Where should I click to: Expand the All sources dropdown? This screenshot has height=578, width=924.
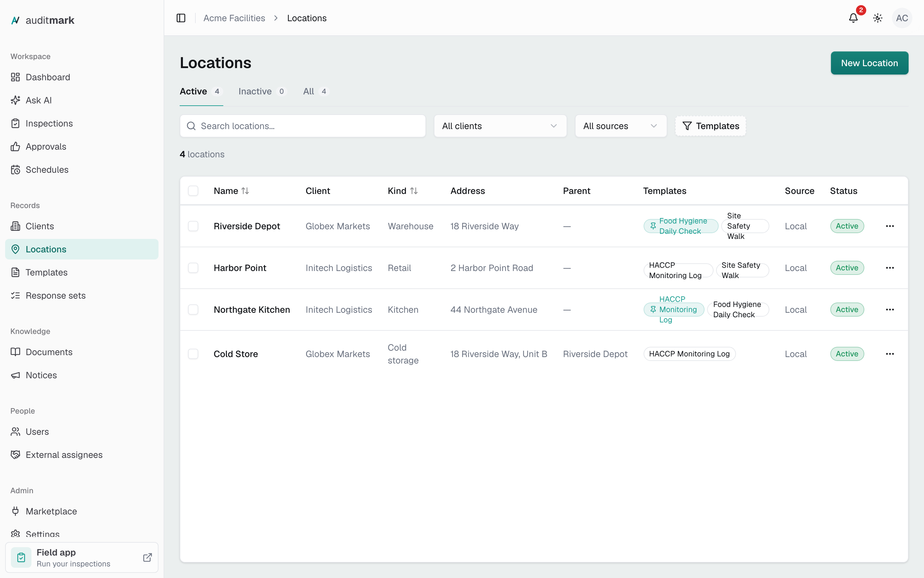tap(621, 126)
